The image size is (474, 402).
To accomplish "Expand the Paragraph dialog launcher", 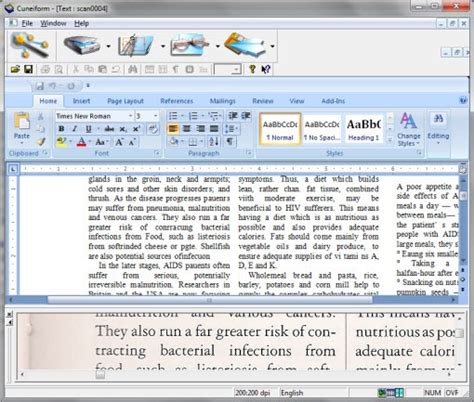I will (249, 153).
